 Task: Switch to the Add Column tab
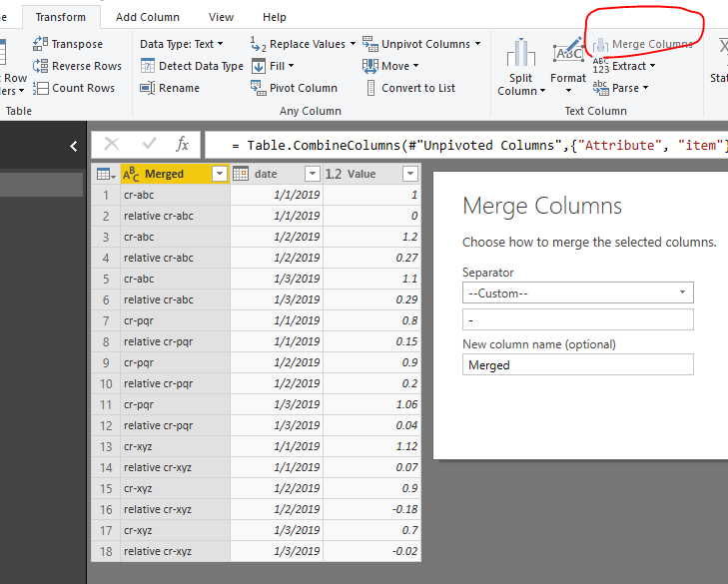pyautogui.click(x=148, y=17)
